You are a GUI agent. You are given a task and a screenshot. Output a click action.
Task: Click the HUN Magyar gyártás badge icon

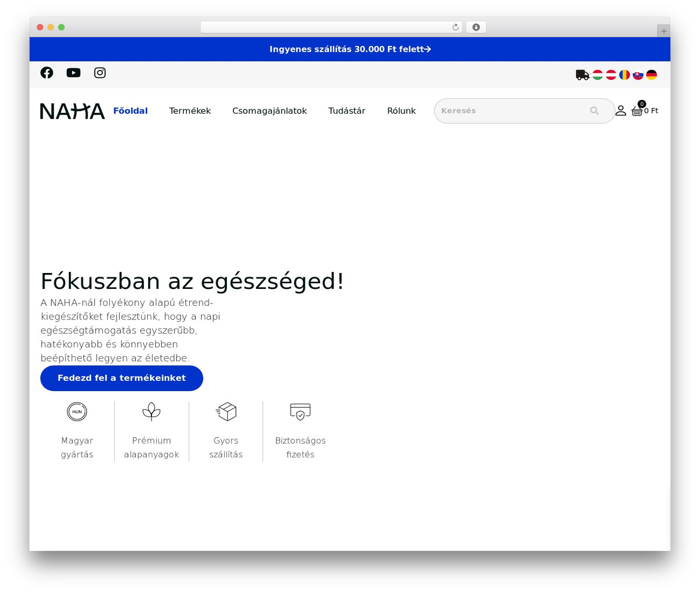pyautogui.click(x=77, y=411)
